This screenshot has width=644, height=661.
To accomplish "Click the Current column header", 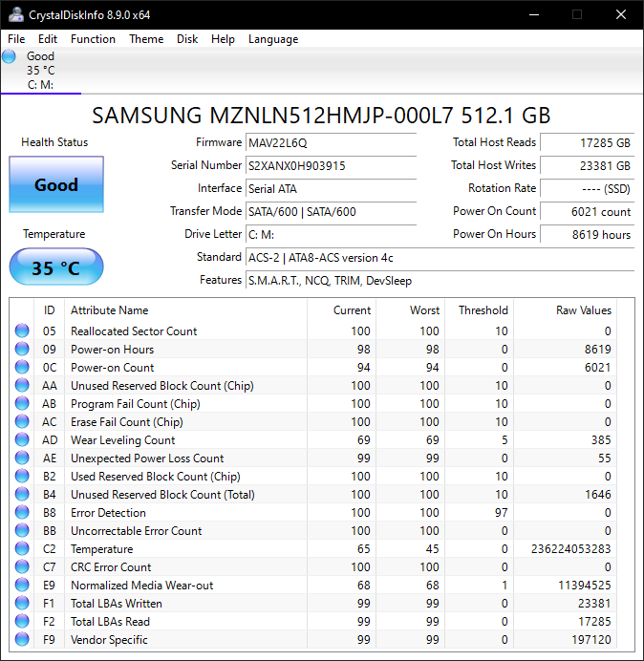I will (342, 310).
